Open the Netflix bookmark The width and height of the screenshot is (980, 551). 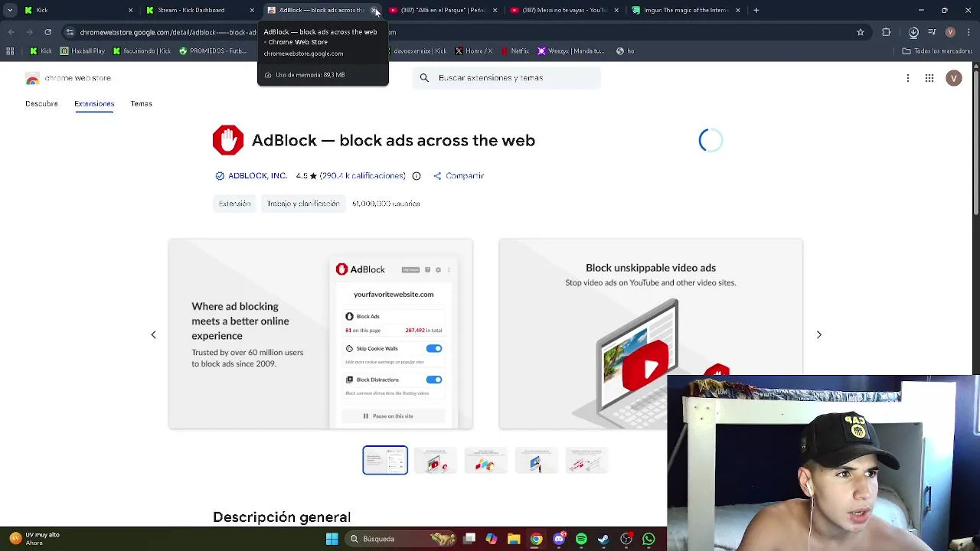point(514,51)
